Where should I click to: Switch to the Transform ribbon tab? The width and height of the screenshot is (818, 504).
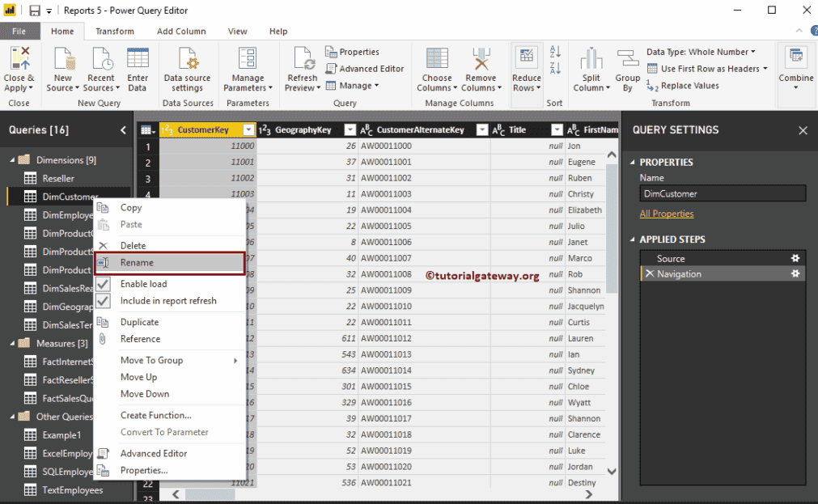pyautogui.click(x=114, y=31)
